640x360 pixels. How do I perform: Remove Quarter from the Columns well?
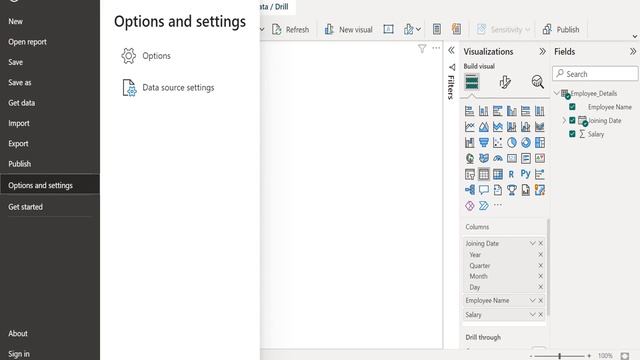[x=540, y=266]
